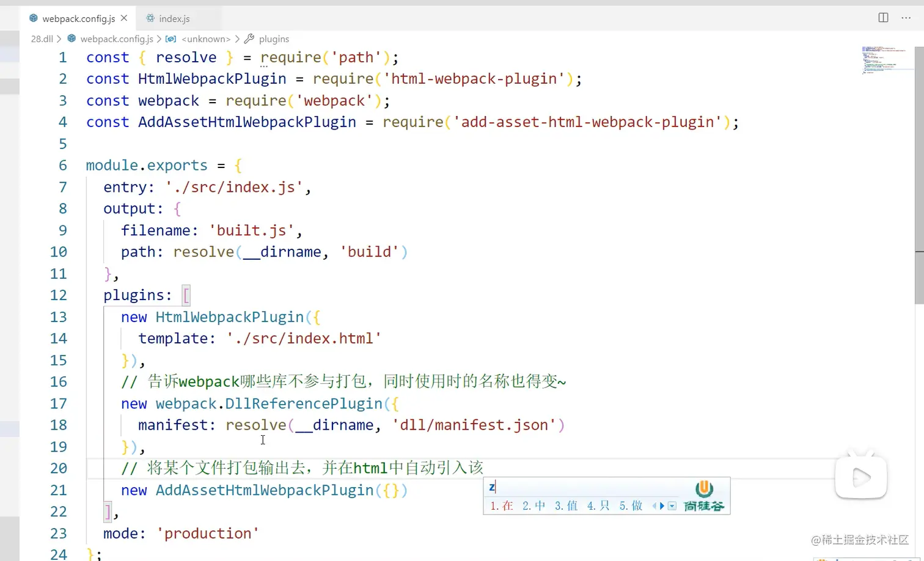Click the comment on line 20
This screenshot has width=924, height=561.
[x=302, y=468]
